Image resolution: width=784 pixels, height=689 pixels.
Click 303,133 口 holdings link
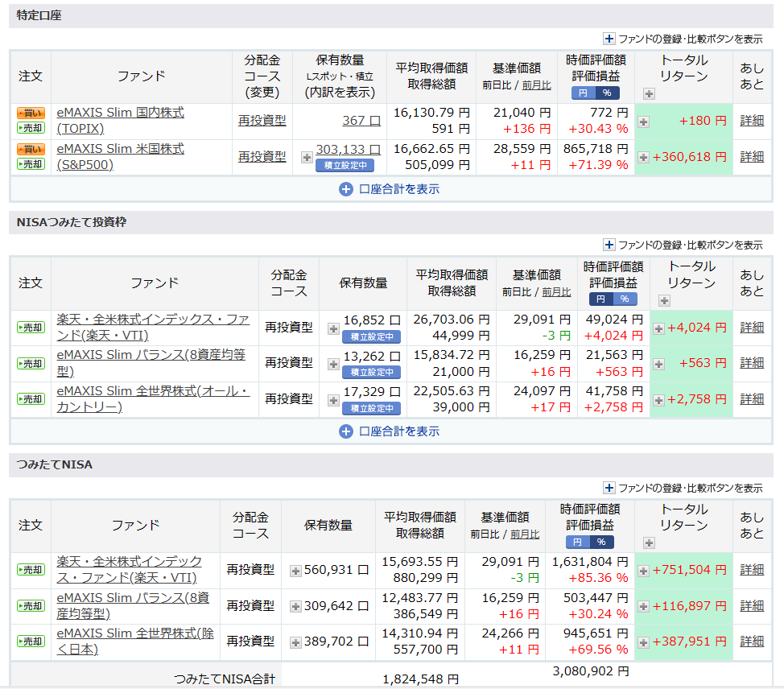(x=348, y=150)
